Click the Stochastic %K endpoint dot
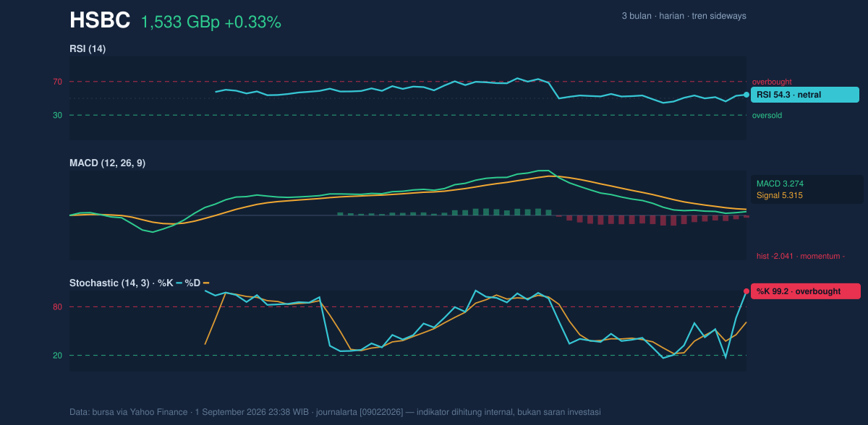 pyautogui.click(x=746, y=291)
